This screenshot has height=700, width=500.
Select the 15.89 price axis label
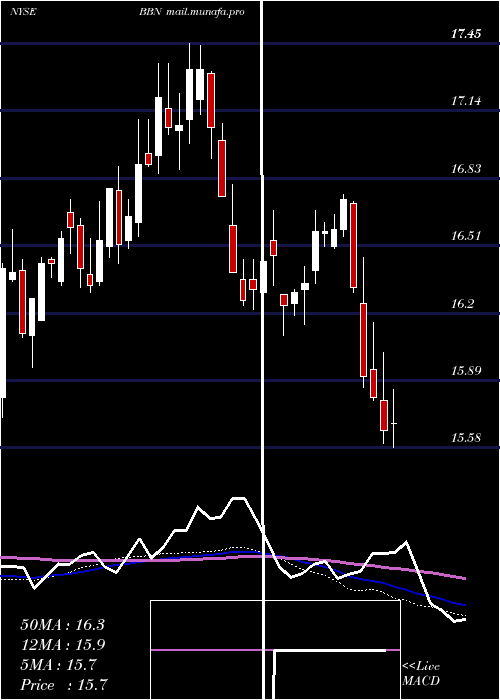pyautogui.click(x=466, y=371)
